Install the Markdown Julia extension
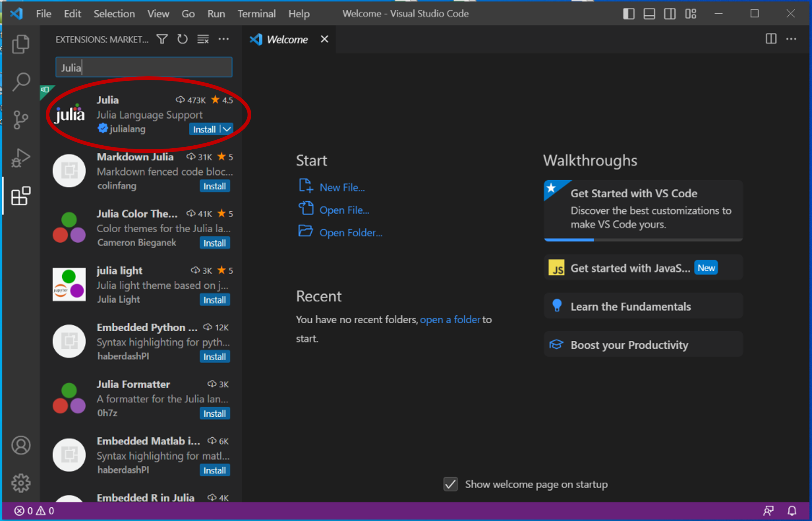The image size is (812, 521). point(215,186)
